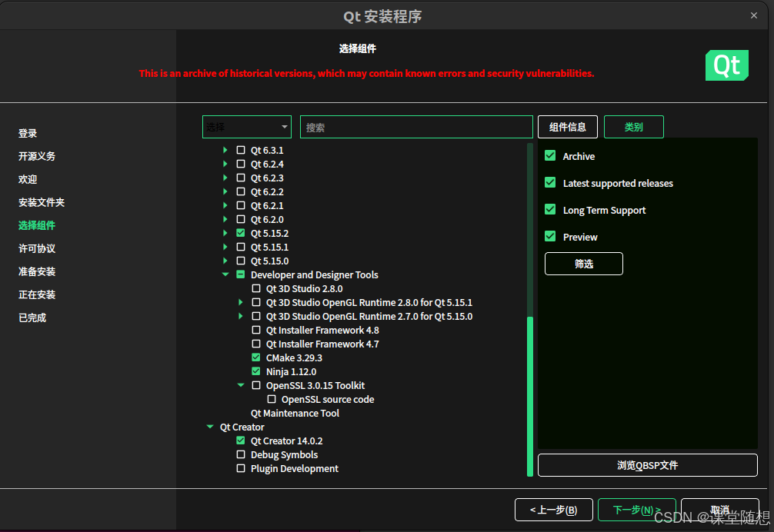Click the 上一步(B) back button
The height and width of the screenshot is (532, 774).
click(x=553, y=510)
